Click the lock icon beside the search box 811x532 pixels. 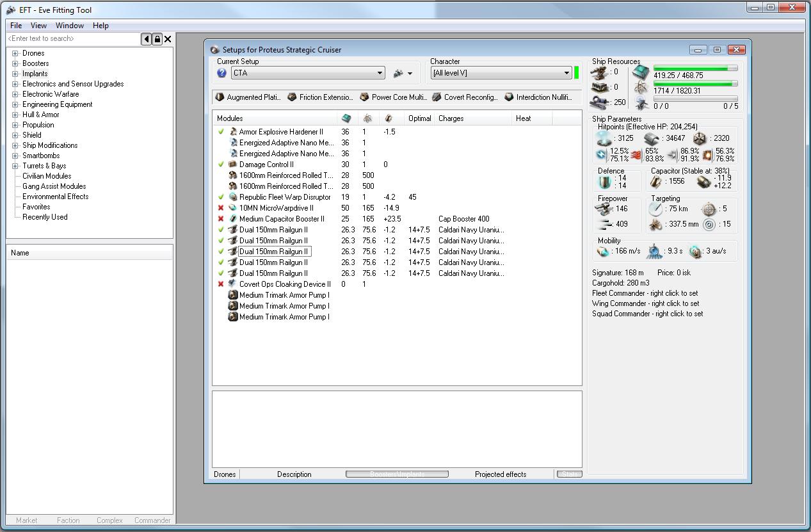157,39
